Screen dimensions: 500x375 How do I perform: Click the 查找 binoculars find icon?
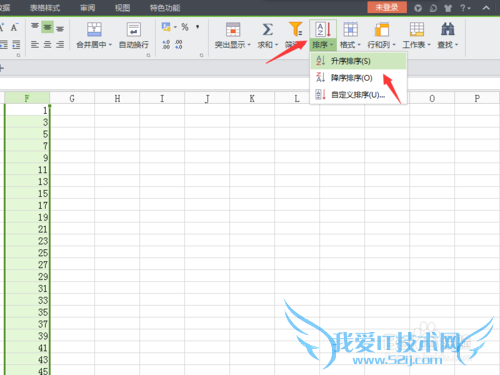pos(448,29)
